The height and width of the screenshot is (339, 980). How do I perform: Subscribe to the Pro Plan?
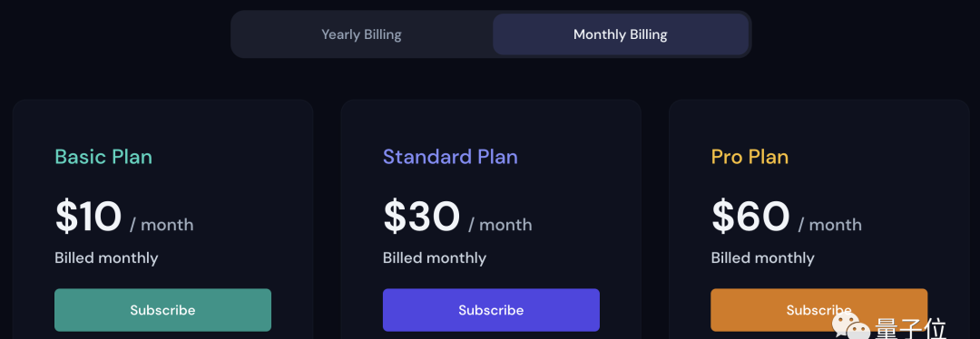tap(818, 310)
